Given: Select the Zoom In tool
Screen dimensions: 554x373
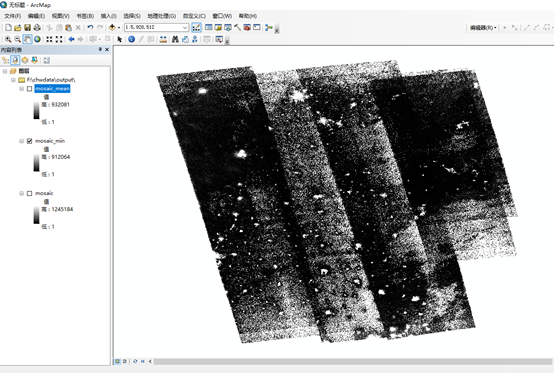Looking at the screenshot, I should coord(8,39).
